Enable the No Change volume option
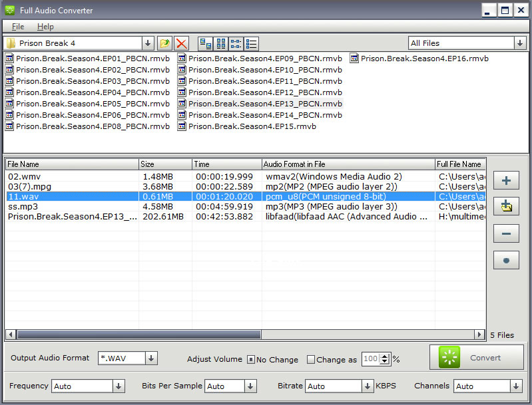532x405 pixels. click(251, 359)
